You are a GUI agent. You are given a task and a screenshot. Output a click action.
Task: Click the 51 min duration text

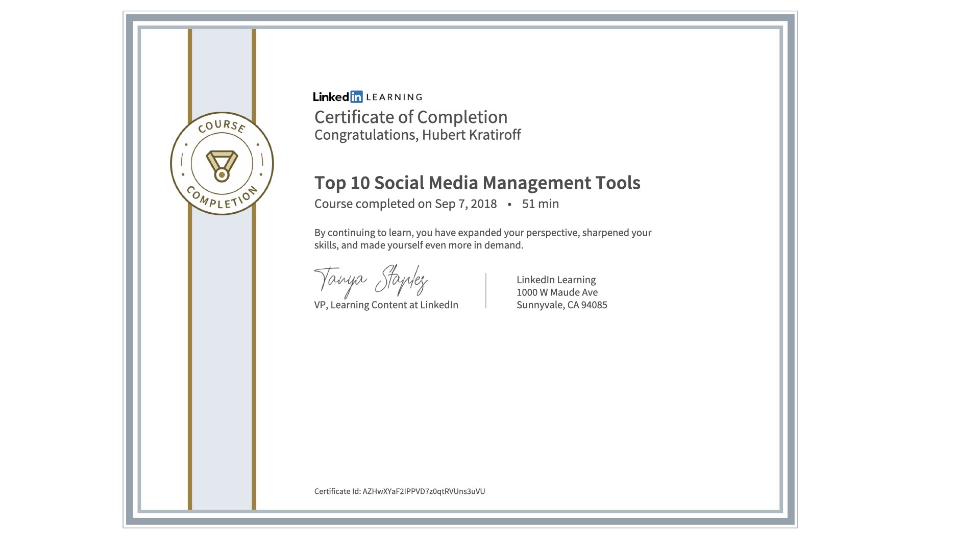coord(540,204)
